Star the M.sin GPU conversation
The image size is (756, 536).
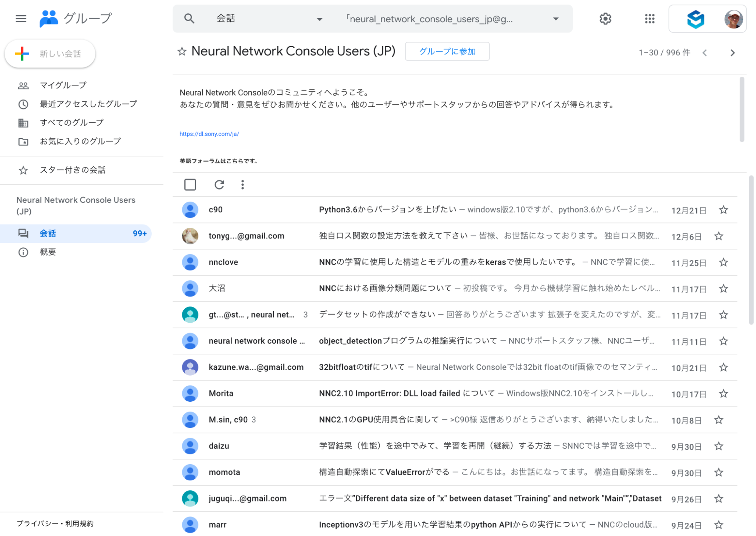click(x=719, y=420)
